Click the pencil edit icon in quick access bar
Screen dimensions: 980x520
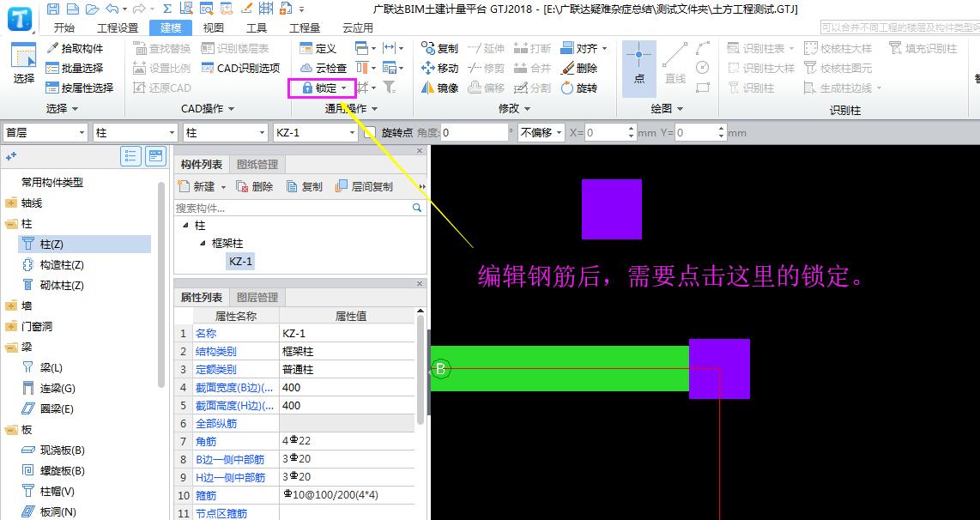point(246,9)
